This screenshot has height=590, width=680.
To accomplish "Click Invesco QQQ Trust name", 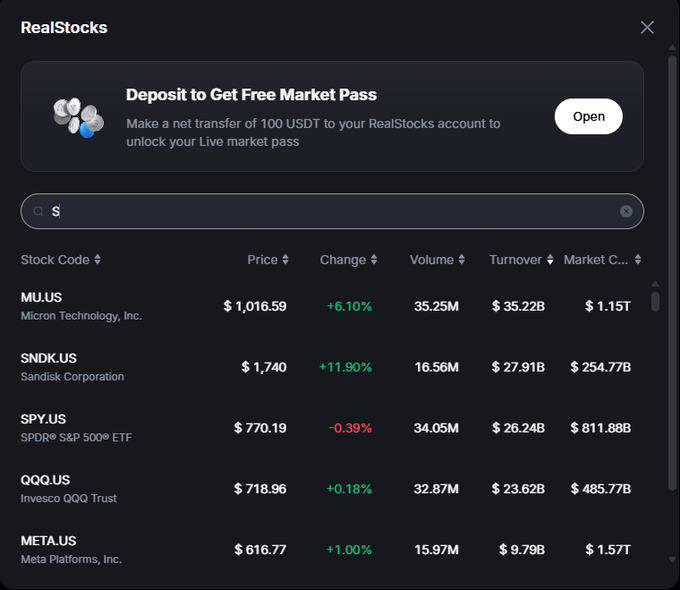I will (x=69, y=498).
